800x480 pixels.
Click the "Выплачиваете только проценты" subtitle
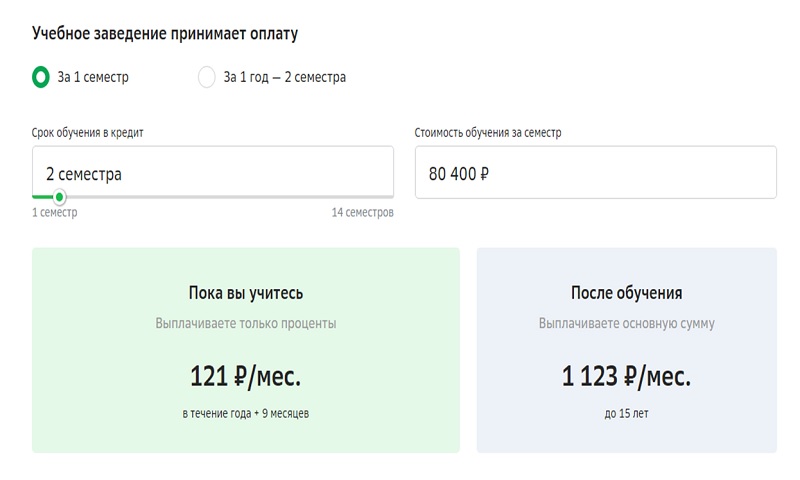tap(246, 324)
